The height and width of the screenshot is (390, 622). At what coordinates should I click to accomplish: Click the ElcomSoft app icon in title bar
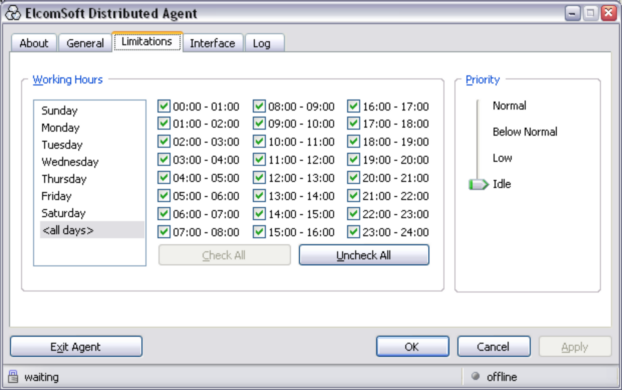pyautogui.click(x=13, y=13)
